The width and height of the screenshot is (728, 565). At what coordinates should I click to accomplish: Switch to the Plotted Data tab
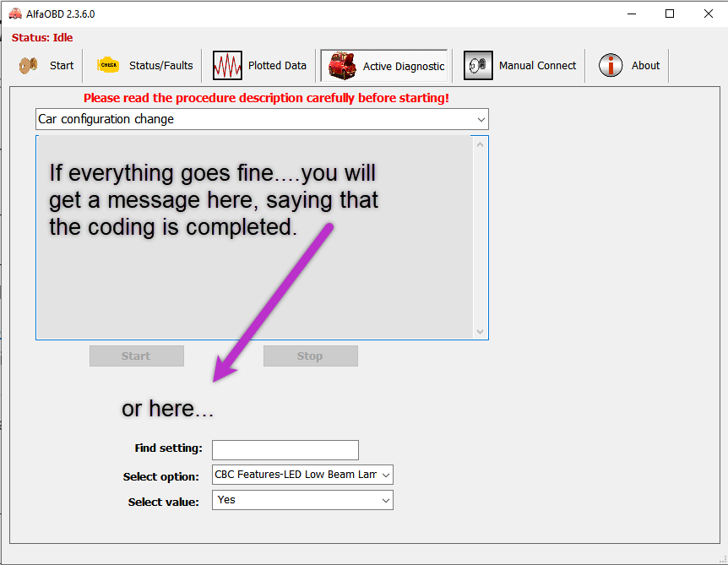[x=277, y=66]
